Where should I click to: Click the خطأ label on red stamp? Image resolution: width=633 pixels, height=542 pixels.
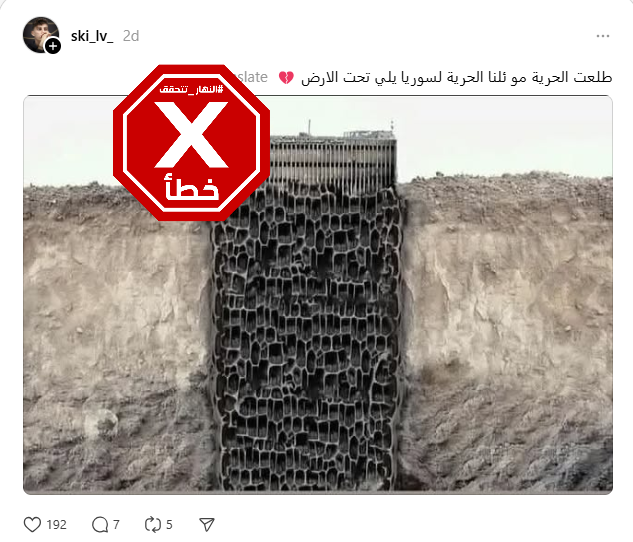pyautogui.click(x=191, y=186)
